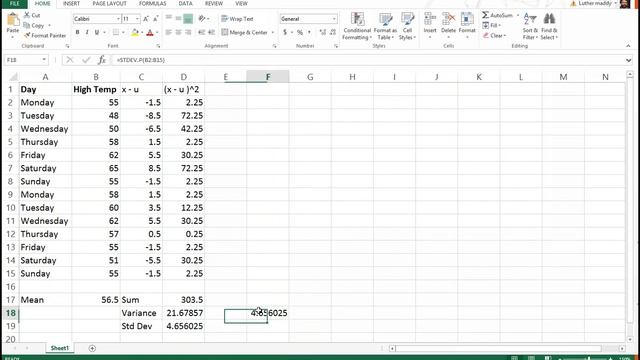Toggle Italic formatting
Image resolution: width=640 pixels, height=360 pixels.
pos(87,32)
